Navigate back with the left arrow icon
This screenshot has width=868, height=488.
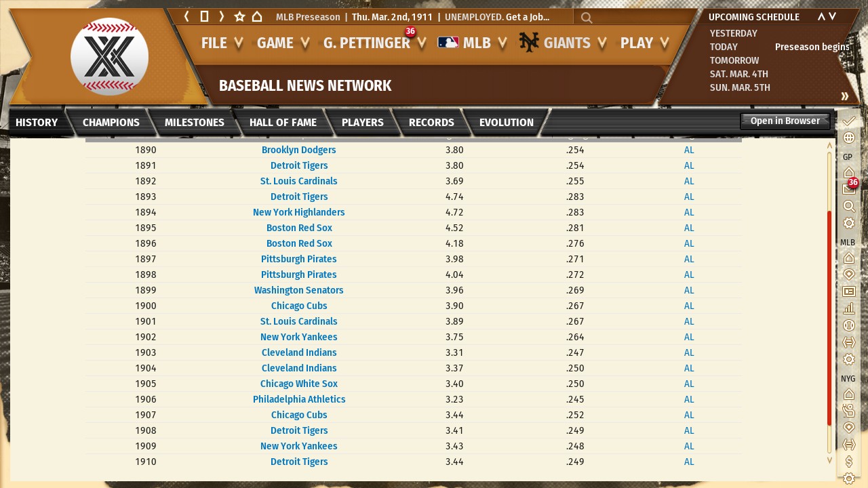tap(186, 17)
